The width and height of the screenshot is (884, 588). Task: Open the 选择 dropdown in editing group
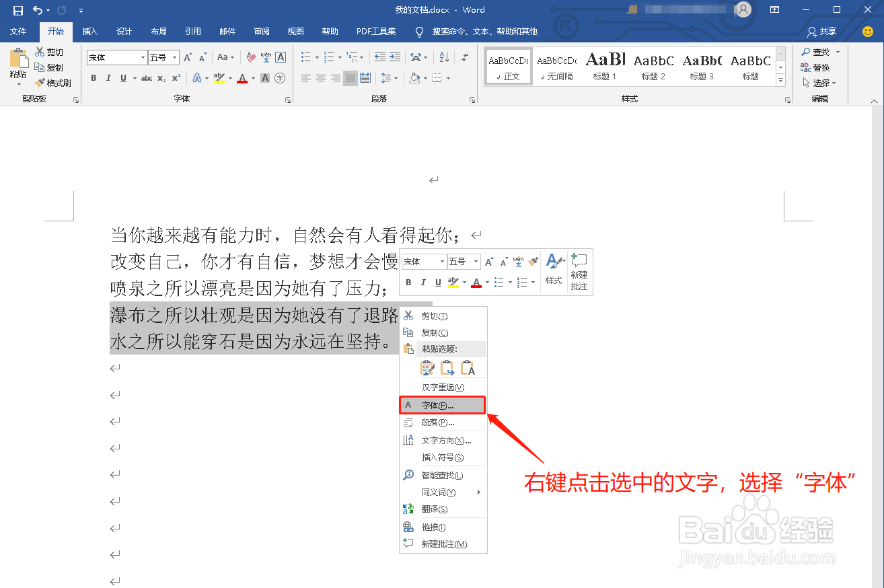(819, 83)
